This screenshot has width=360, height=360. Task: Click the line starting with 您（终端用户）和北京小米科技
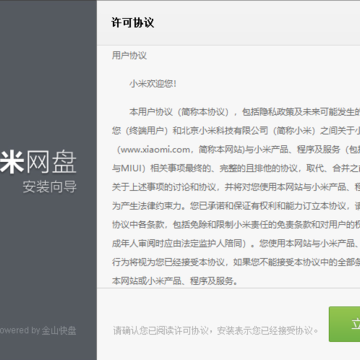click(236, 131)
